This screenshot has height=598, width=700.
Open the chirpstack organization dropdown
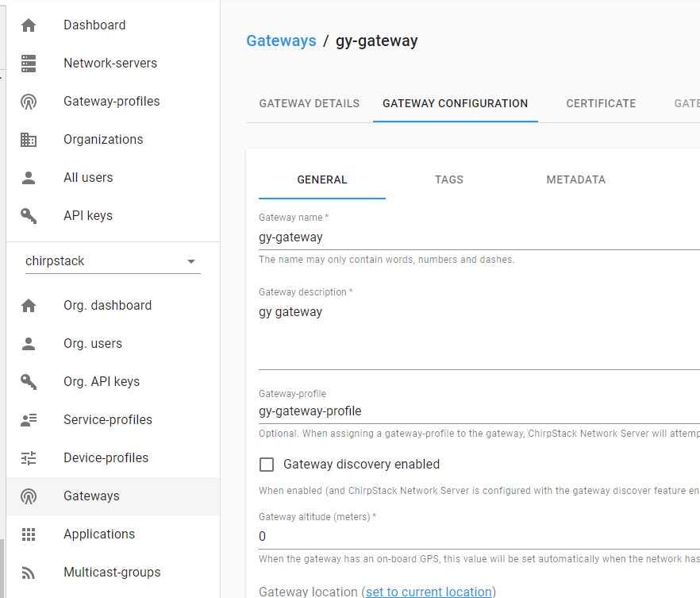click(x=113, y=261)
